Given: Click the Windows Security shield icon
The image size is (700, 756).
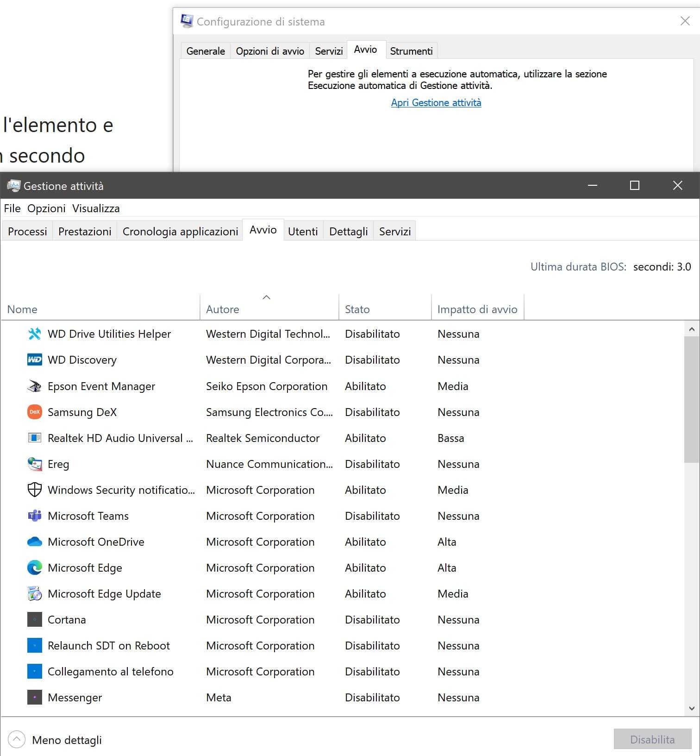Looking at the screenshot, I should click(35, 490).
